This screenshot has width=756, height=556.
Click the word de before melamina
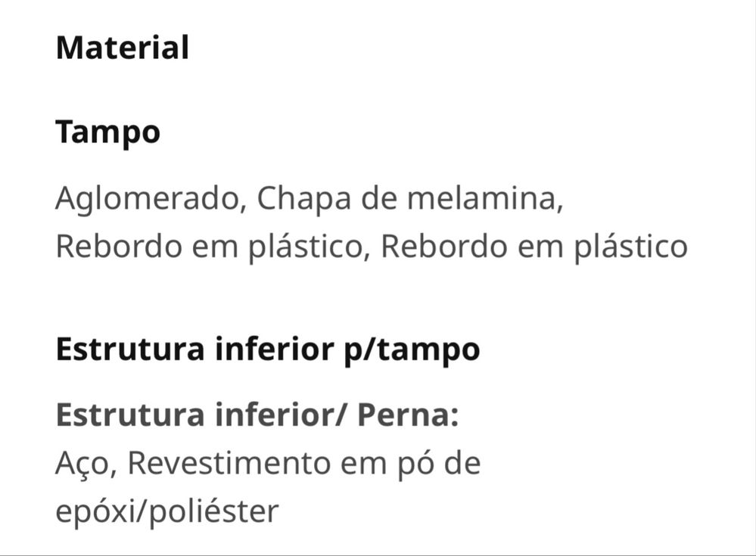coord(379,198)
